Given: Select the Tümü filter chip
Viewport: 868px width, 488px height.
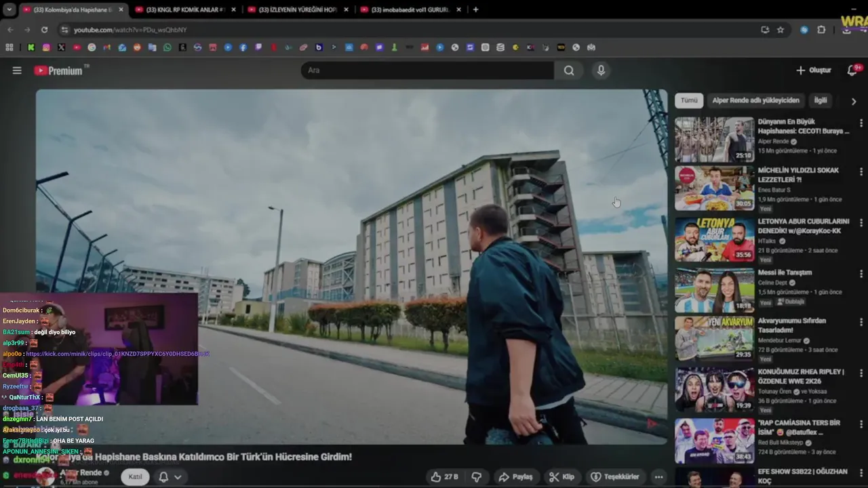Looking at the screenshot, I should point(689,100).
